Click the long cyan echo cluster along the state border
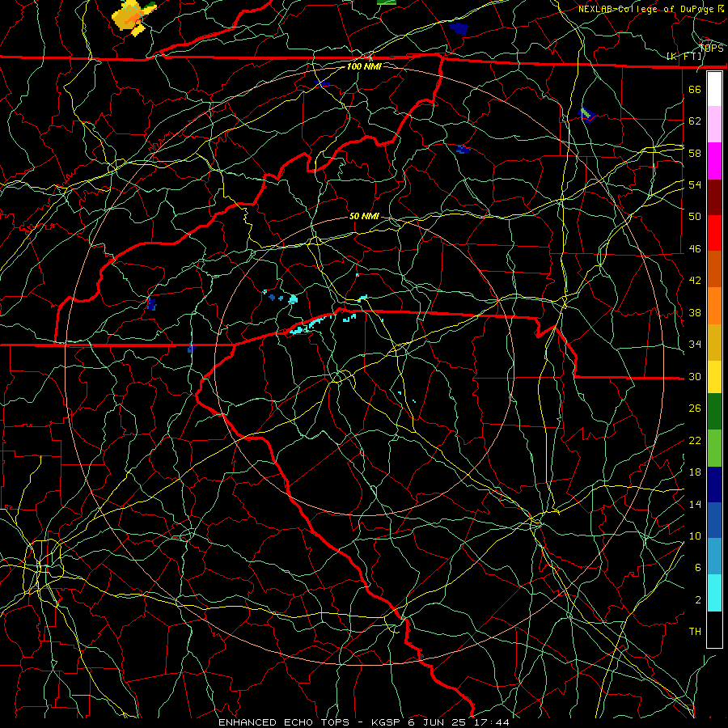 (310, 324)
